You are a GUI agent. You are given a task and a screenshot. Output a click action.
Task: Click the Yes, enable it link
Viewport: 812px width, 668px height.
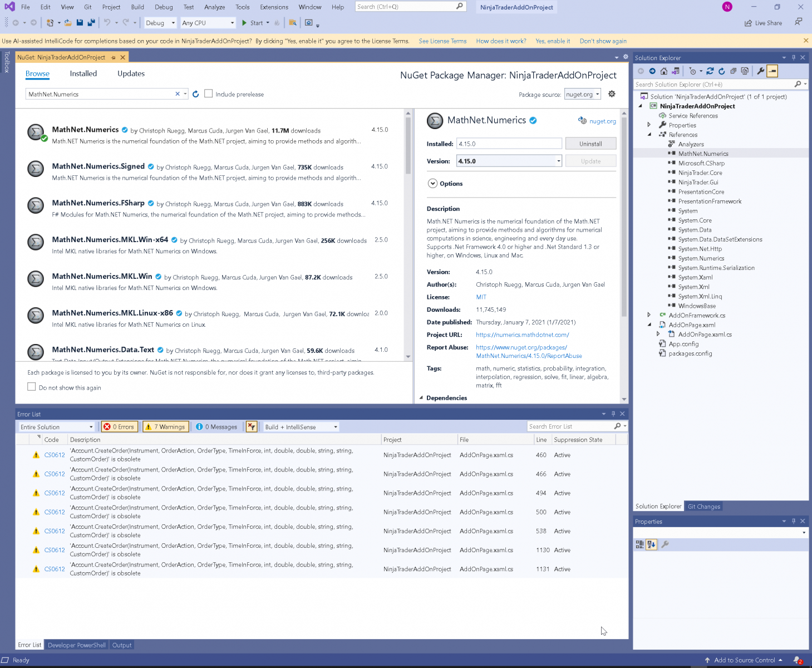pyautogui.click(x=553, y=41)
